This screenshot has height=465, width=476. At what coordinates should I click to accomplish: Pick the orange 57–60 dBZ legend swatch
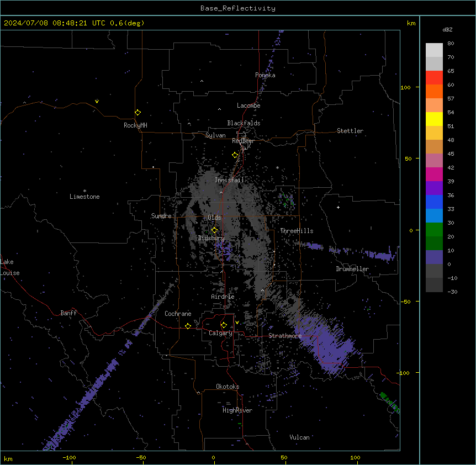click(x=434, y=91)
